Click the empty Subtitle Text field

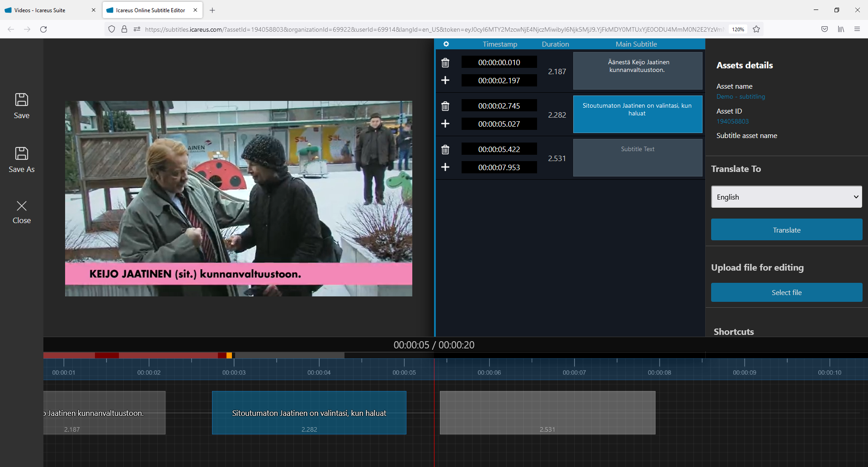(637, 158)
